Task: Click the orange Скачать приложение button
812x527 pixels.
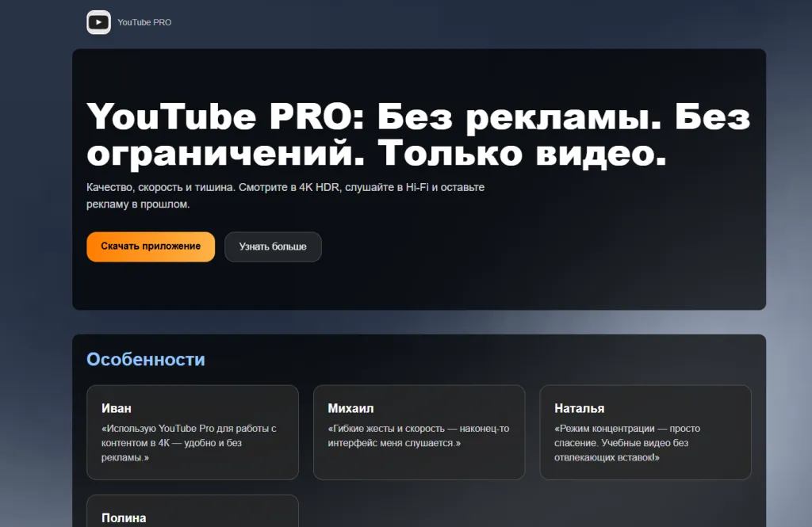Action: tap(150, 246)
